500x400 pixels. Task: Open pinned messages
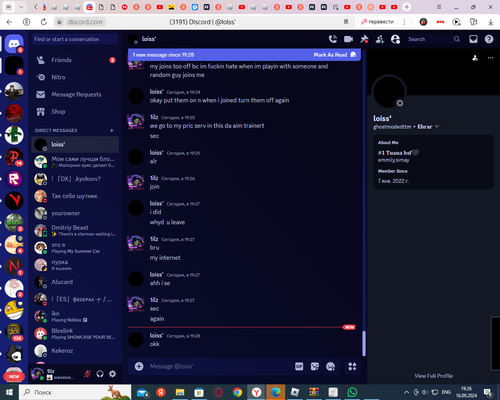[x=364, y=39]
